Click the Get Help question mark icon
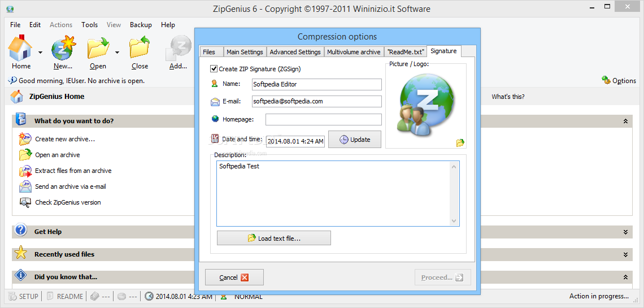Image resolution: width=644 pixels, height=308 pixels. 20,230
